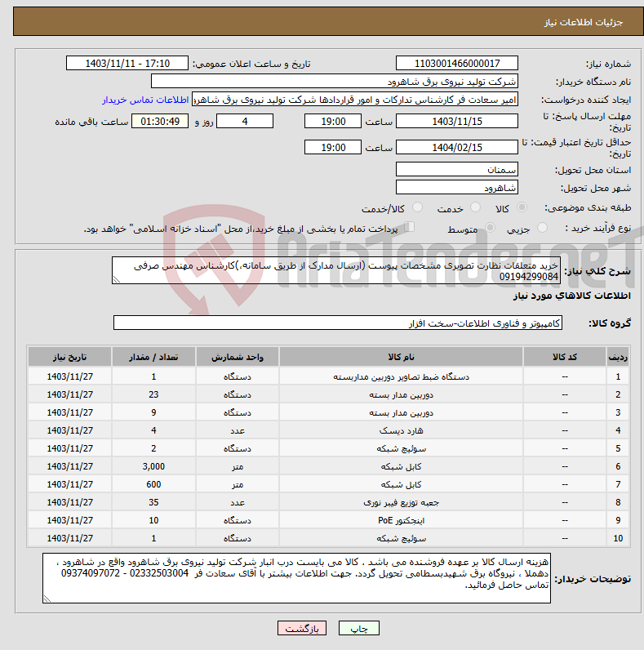
Task: Select row دستگاه ضبط تصاویر دوربین مداربسته
Action: click(x=328, y=376)
